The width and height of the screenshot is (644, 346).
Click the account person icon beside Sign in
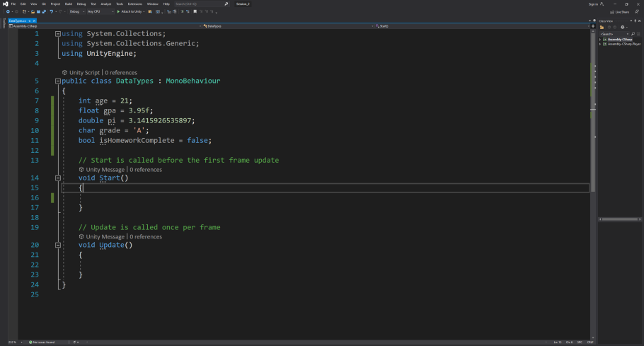pyautogui.click(x=602, y=4)
